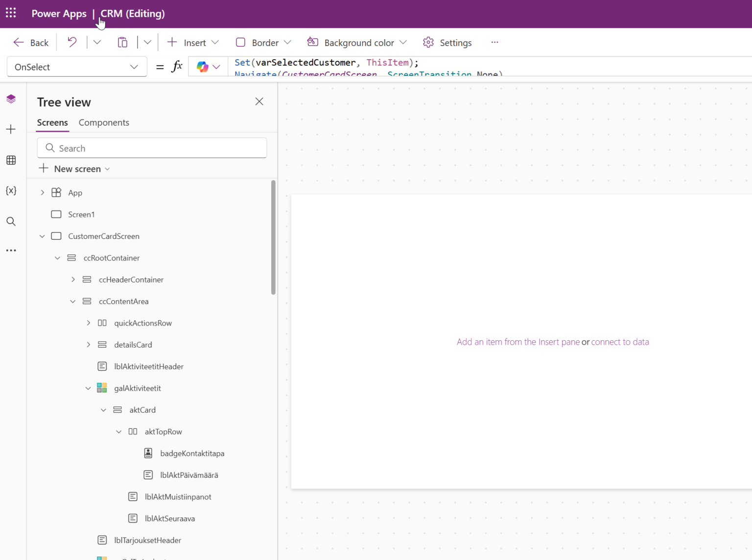Screen dimensions: 752x560
Task: Open the app launcher waffle icon
Action: pos(11,13)
